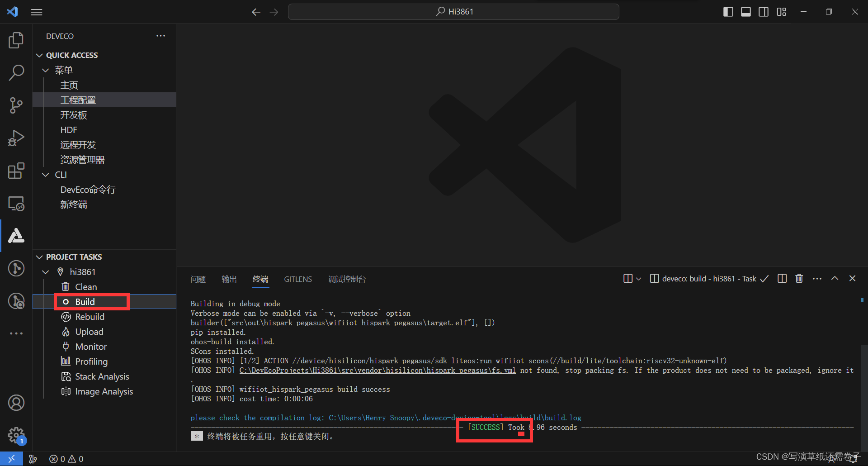This screenshot has height=466, width=868.
Task: Toggle secondary side bar layout icon
Action: click(764, 12)
